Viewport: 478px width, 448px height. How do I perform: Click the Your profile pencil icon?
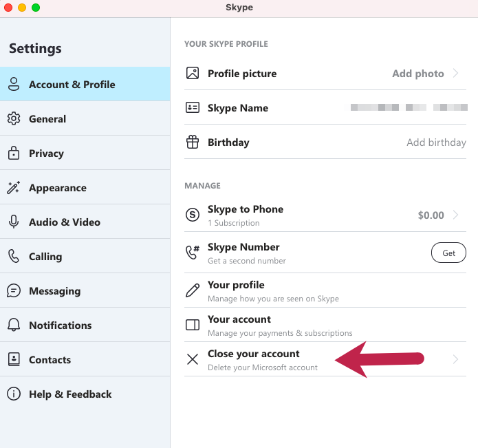pos(193,290)
